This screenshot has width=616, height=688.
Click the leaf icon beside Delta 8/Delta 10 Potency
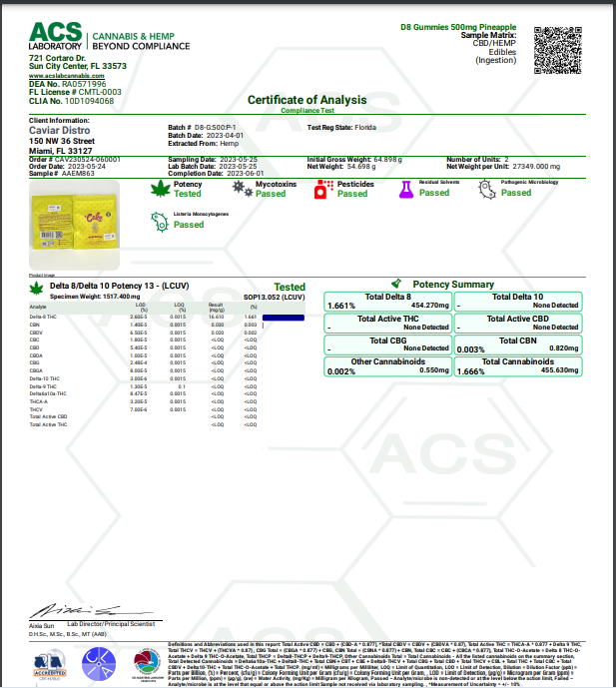point(36,289)
